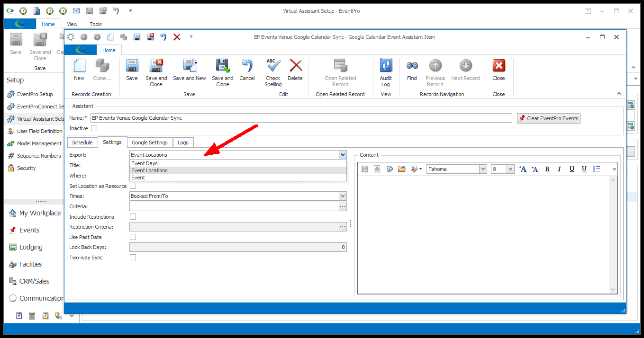This screenshot has width=644, height=338.
Task: Click Find binoculars in Records Navigation
Action: 412,70
